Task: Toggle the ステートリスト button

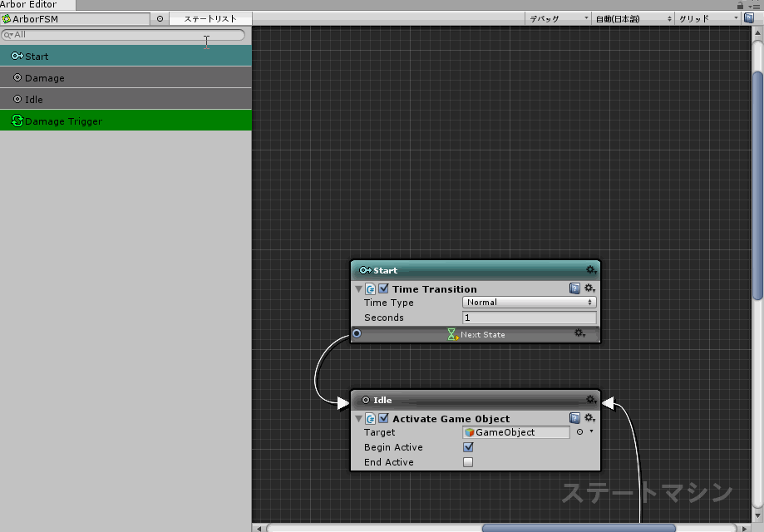Action: tap(210, 18)
